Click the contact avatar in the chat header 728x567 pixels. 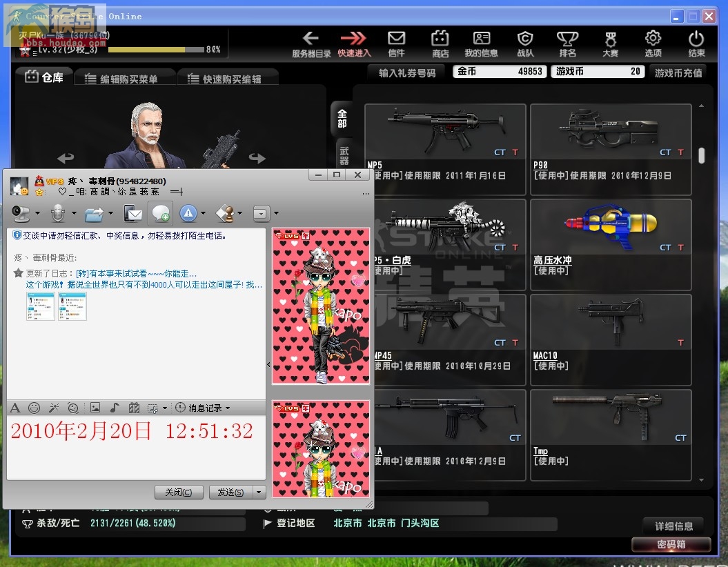pos(19,186)
